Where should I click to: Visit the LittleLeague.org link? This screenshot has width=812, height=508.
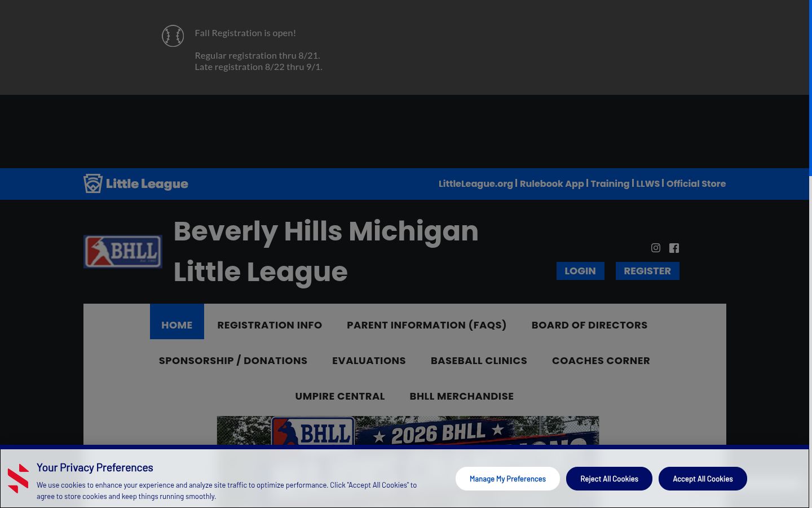[x=476, y=183]
